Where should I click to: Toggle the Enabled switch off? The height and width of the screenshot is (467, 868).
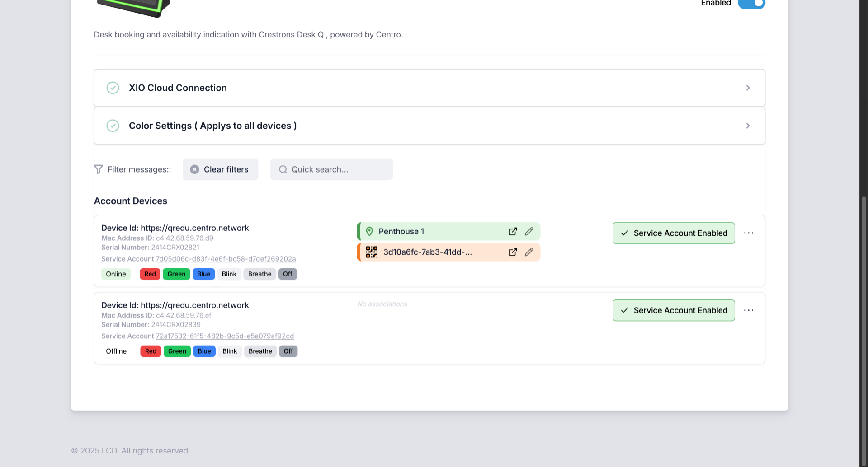(751, 4)
